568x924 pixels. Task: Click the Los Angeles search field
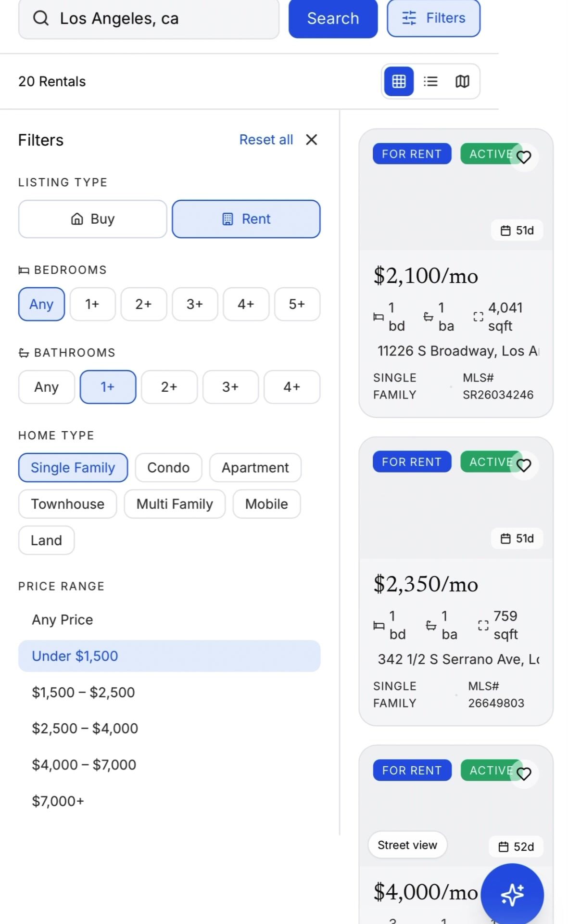pos(164,18)
